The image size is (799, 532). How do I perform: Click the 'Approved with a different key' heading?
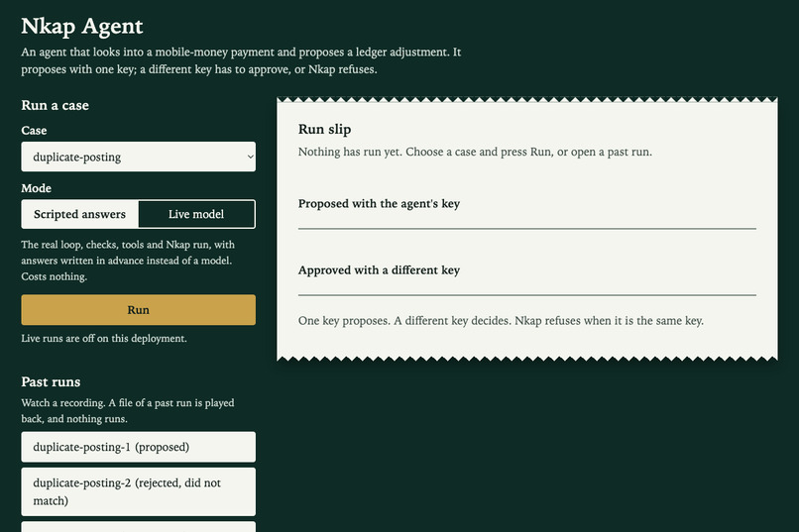379,270
